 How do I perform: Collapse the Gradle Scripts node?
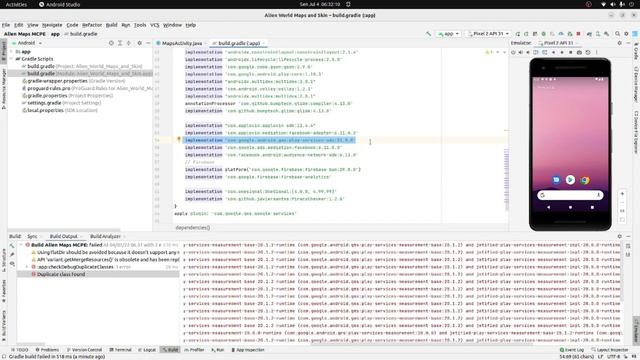pyautogui.click(x=12, y=59)
